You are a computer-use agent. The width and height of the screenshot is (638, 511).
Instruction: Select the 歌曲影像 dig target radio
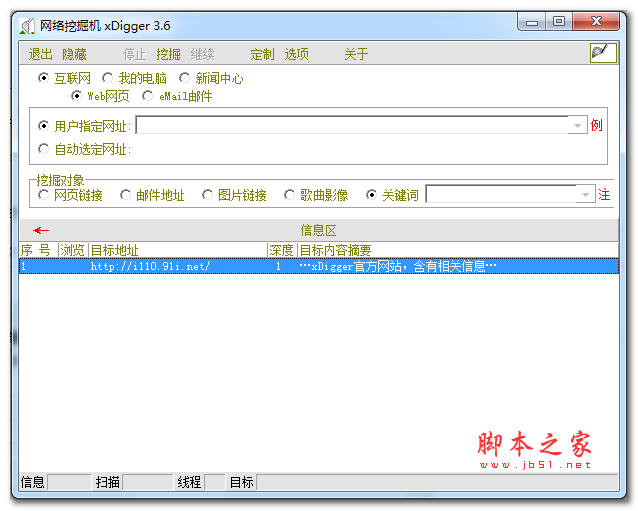289,195
